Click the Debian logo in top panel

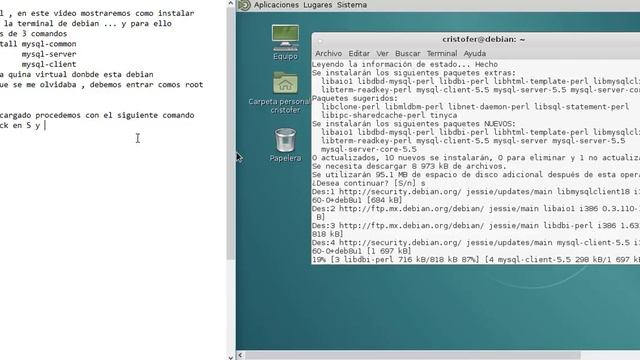pos(244,5)
